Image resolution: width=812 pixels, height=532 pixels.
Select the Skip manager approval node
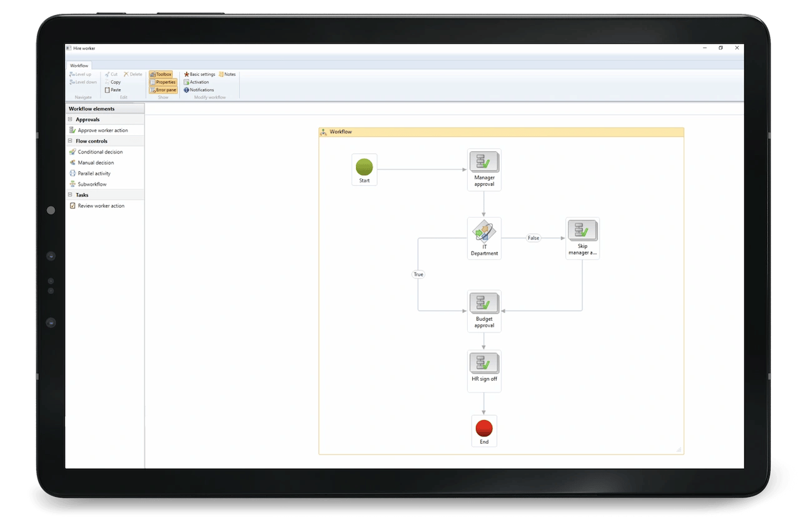582,239
